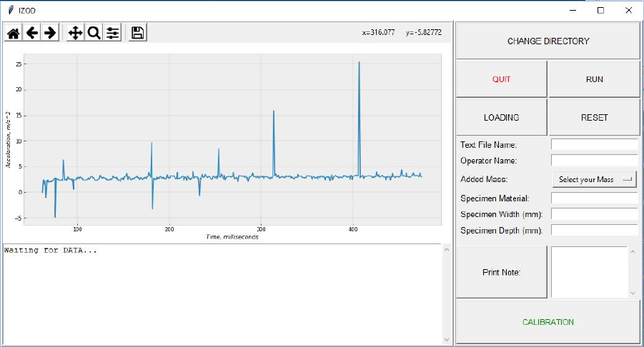Viewport: 644px width, 347px height.
Task: Open the Select your Mass dropdown
Action: [x=594, y=179]
